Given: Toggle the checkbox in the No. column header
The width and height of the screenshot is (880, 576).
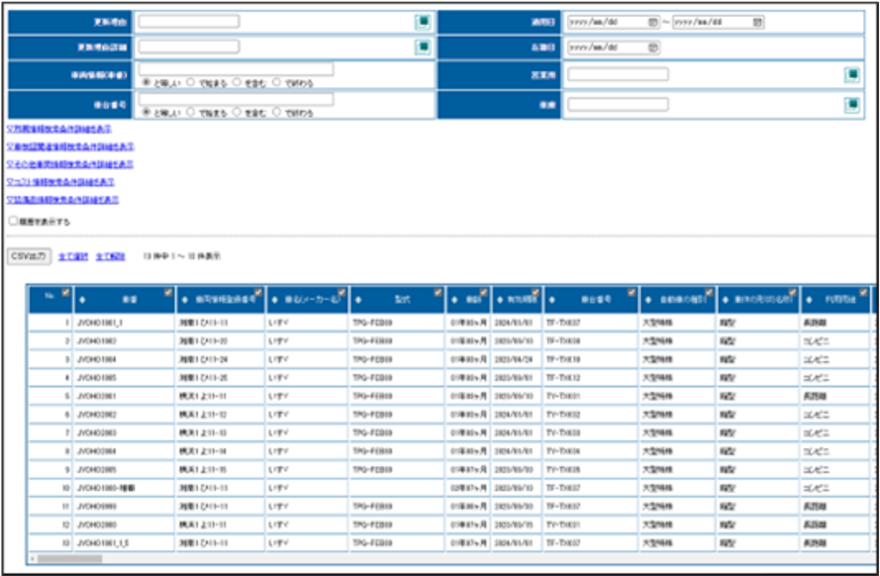Looking at the screenshot, I should coord(65,293).
